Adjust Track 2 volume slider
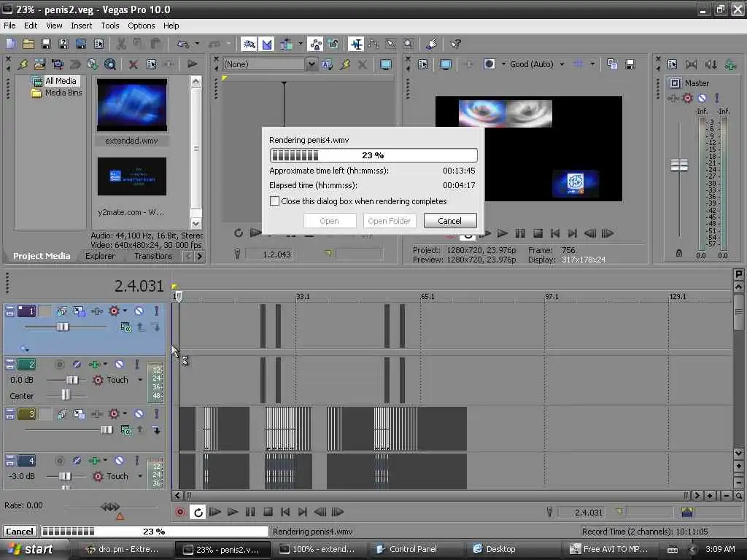 coord(71,380)
